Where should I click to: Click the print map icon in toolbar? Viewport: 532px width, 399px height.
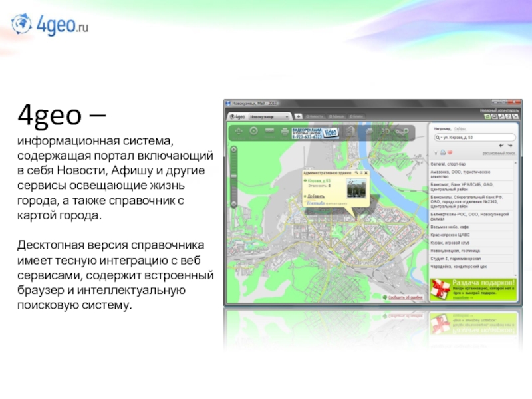(285, 132)
